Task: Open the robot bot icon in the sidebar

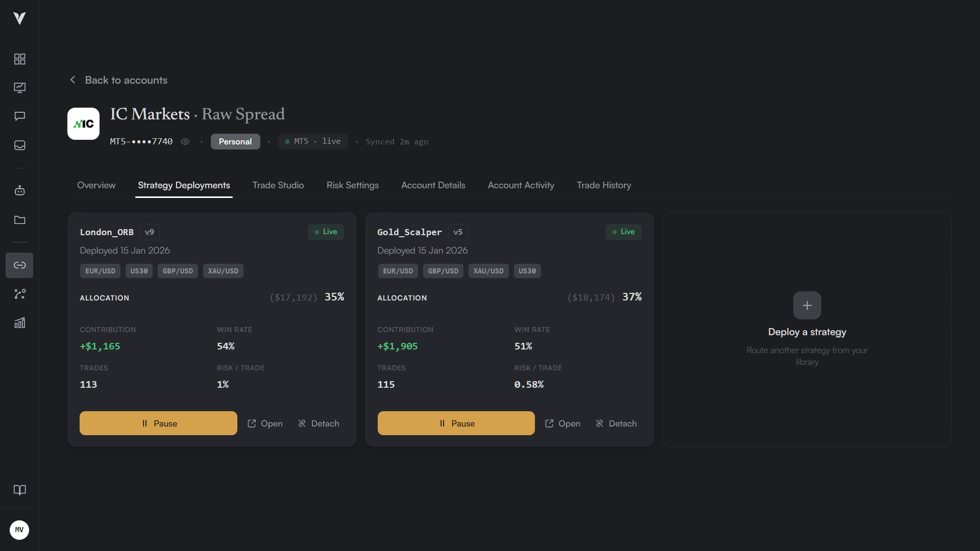Action: click(x=19, y=190)
